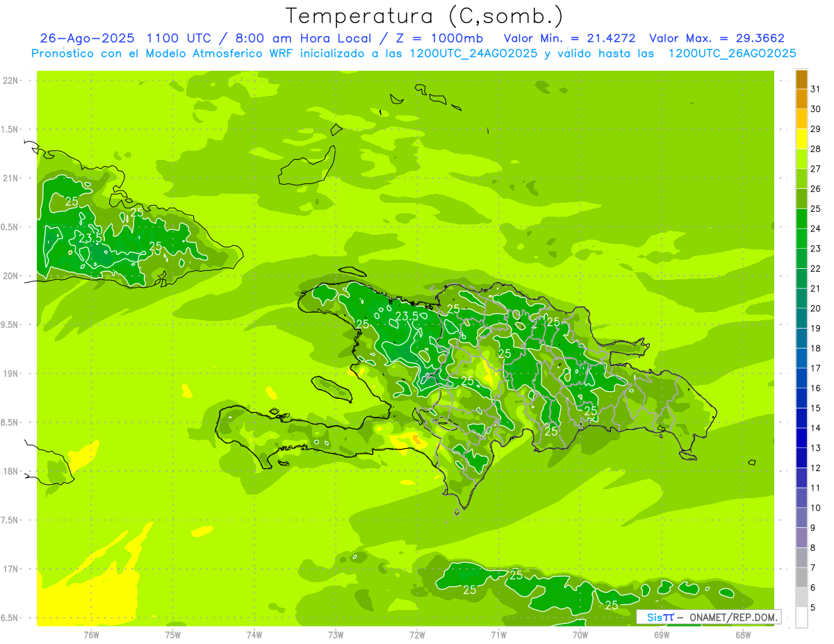Click the legend value 27
Viewport: 834px width, 644px height.
[816, 169]
